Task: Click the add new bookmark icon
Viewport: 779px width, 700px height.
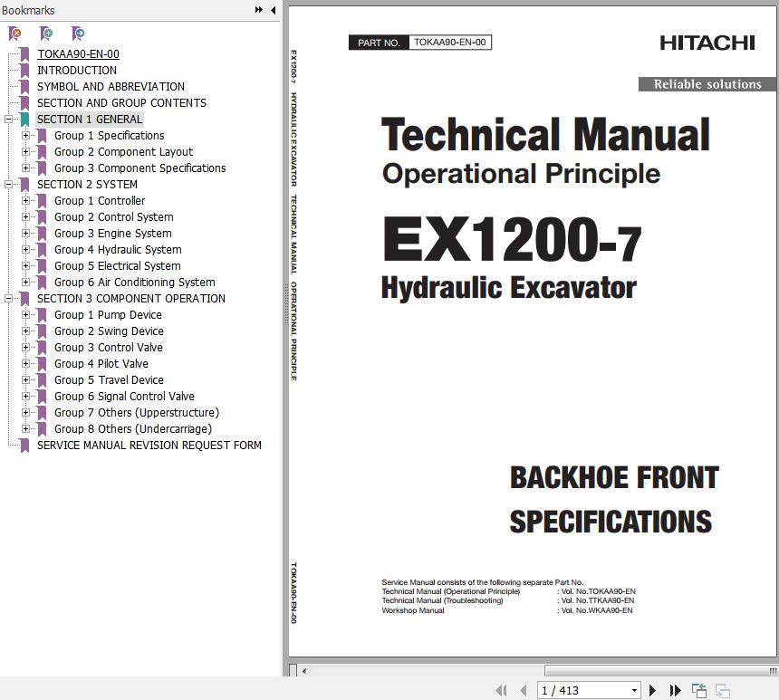Action: 46,34
